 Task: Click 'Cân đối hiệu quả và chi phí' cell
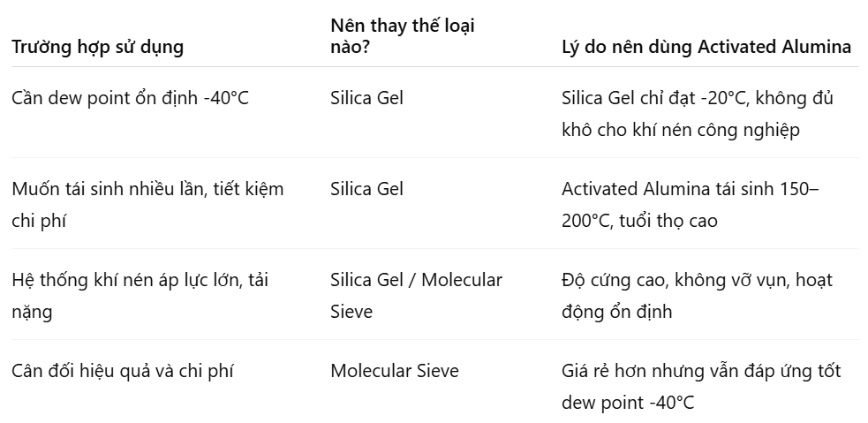pos(123,370)
